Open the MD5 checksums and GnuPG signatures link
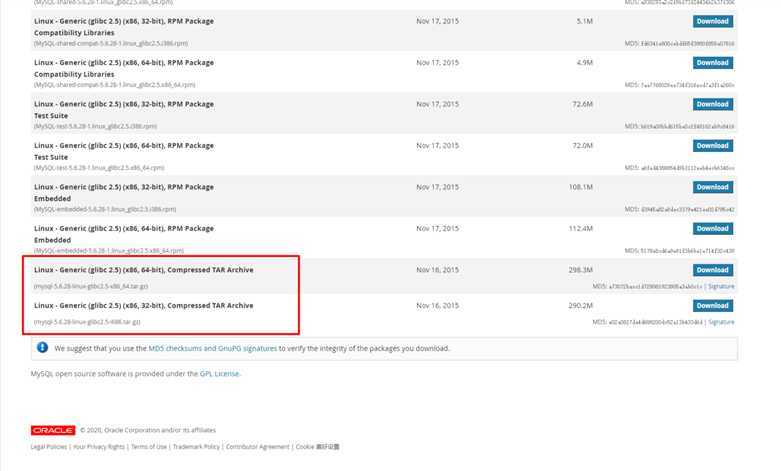Viewport: 781px width, 471px height. pos(213,349)
